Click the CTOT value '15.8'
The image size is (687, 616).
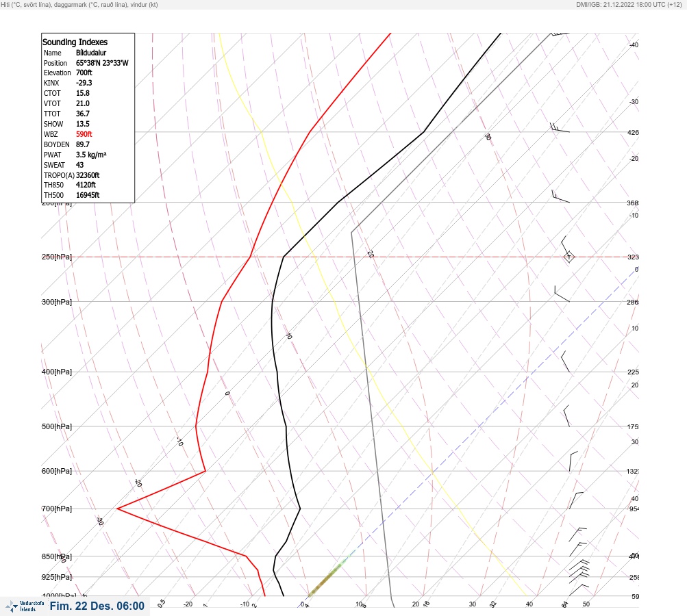click(82, 93)
